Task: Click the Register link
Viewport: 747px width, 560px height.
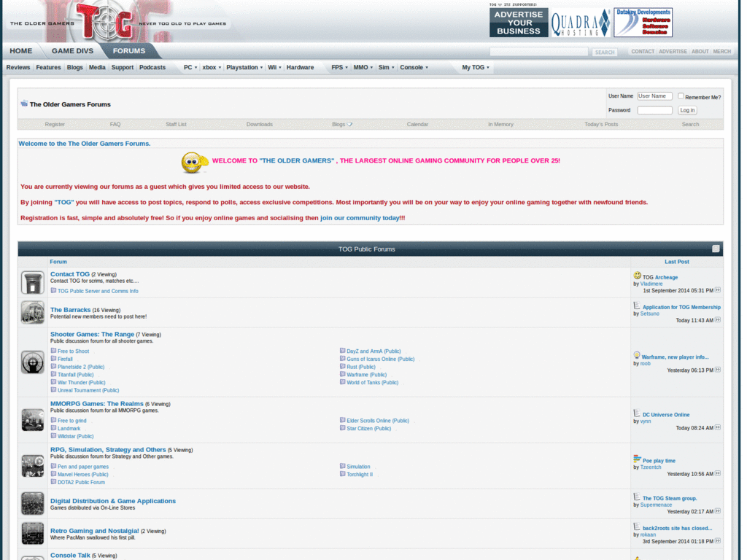Action: coord(55,124)
